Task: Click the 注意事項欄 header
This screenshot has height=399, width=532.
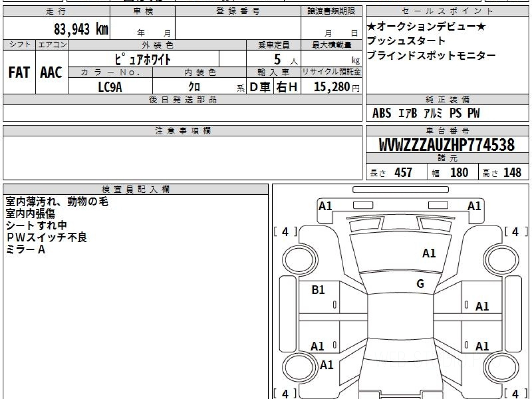Action: pos(182,131)
